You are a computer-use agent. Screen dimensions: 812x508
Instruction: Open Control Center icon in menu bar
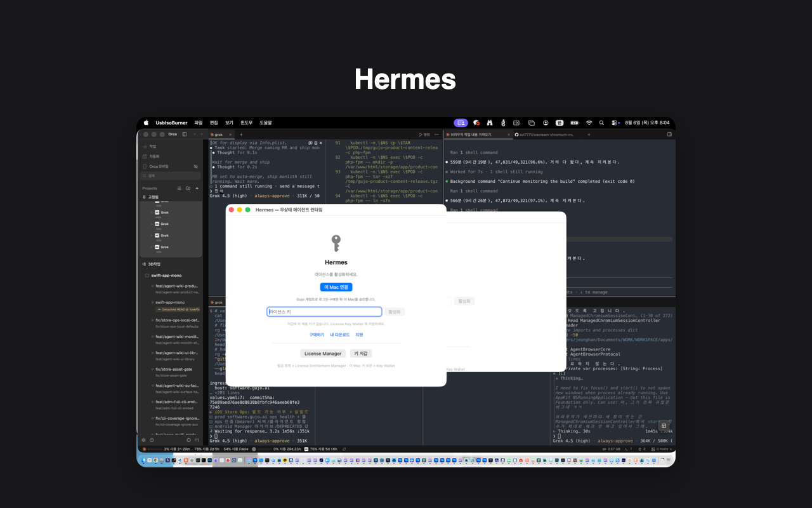tap(615, 123)
